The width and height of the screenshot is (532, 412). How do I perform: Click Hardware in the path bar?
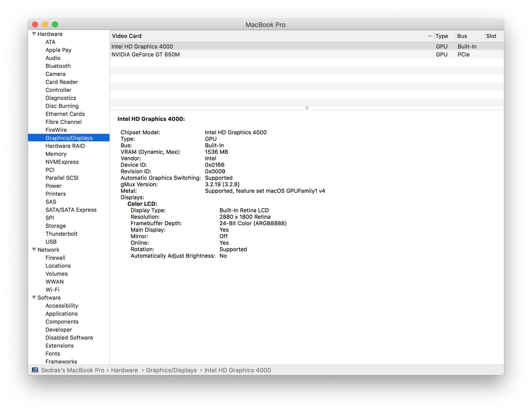tap(125, 370)
